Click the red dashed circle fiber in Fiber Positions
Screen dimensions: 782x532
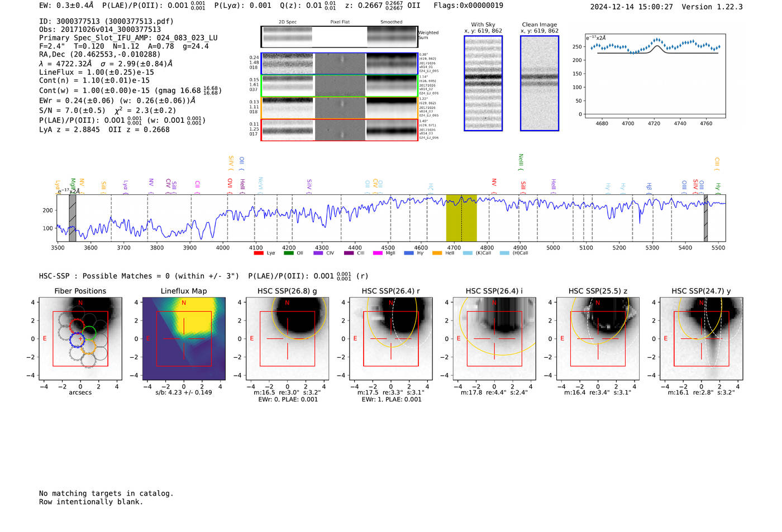pyautogui.click(x=76, y=327)
